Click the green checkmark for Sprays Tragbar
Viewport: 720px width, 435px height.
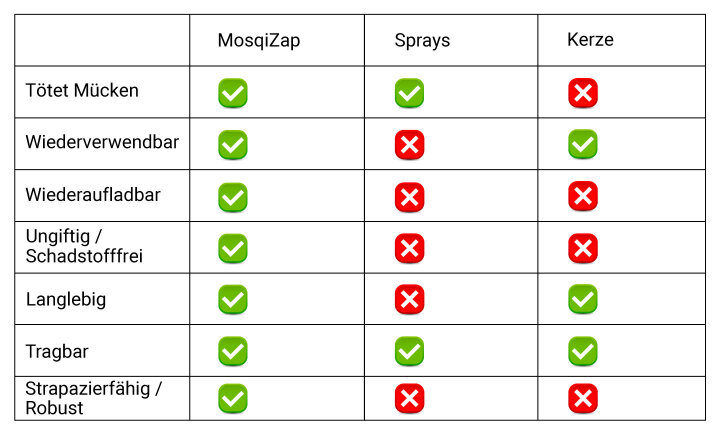click(x=410, y=351)
